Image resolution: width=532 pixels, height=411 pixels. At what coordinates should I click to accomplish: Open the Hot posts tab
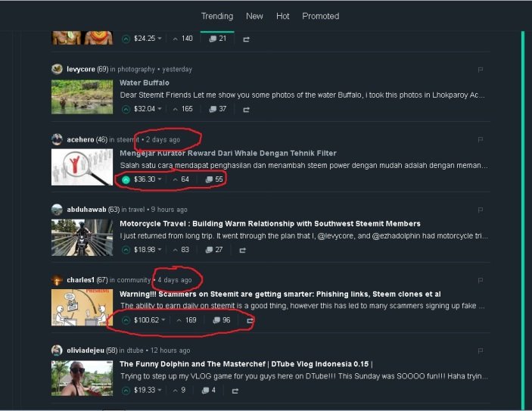[282, 17]
